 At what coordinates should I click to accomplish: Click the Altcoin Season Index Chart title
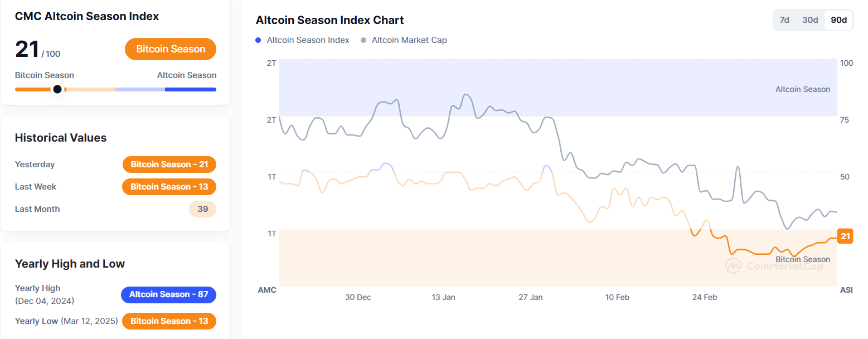329,20
